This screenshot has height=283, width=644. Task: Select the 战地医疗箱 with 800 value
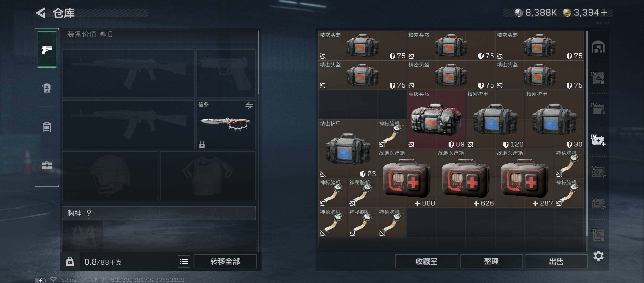point(407,178)
